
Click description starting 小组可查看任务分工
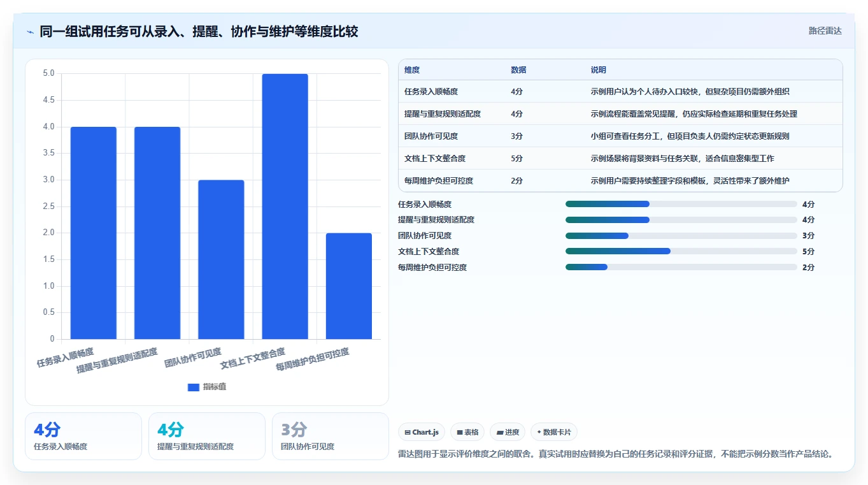pyautogui.click(x=690, y=136)
